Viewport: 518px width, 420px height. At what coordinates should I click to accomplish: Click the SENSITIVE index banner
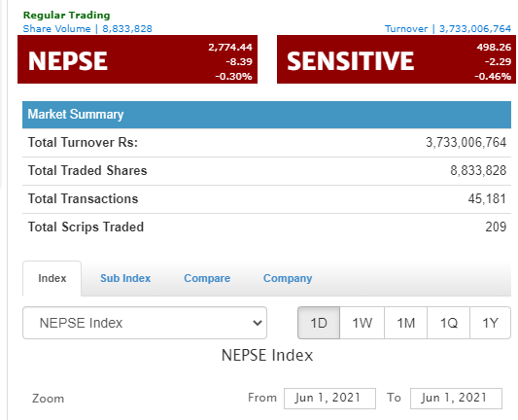click(x=397, y=59)
